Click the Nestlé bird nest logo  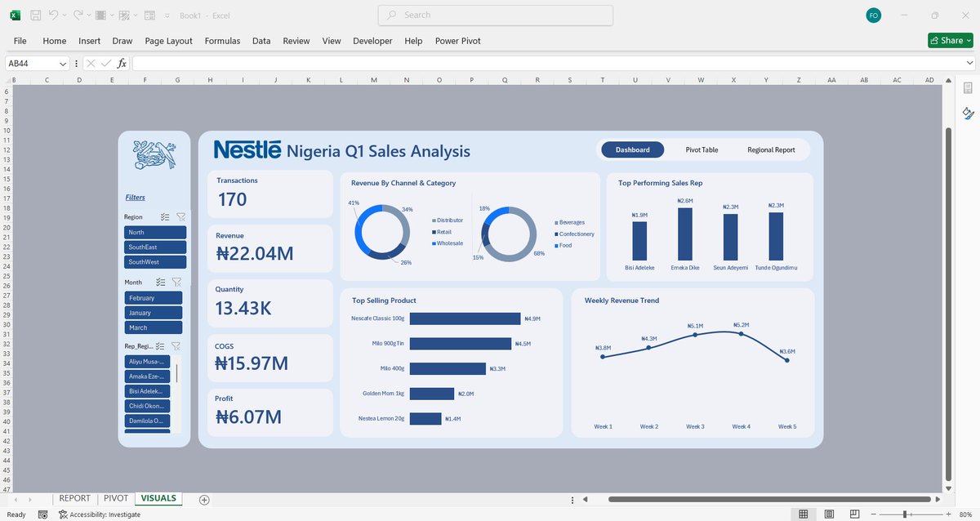(154, 154)
